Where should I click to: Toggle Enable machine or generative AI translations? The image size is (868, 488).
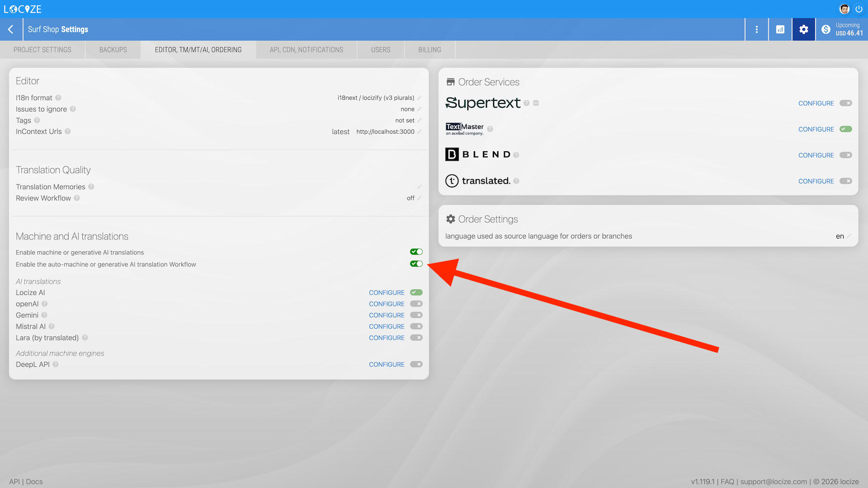(x=416, y=252)
